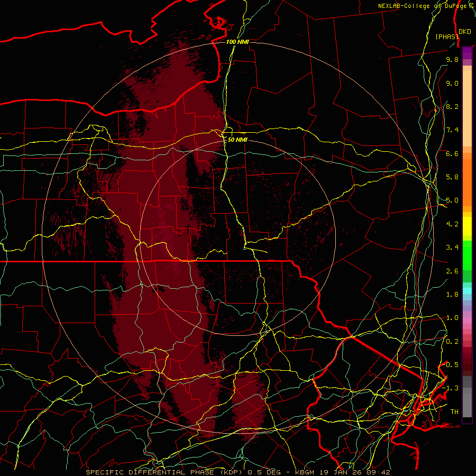Click the 4.2 scale value
The height and width of the screenshot is (476, 476).
click(x=452, y=224)
